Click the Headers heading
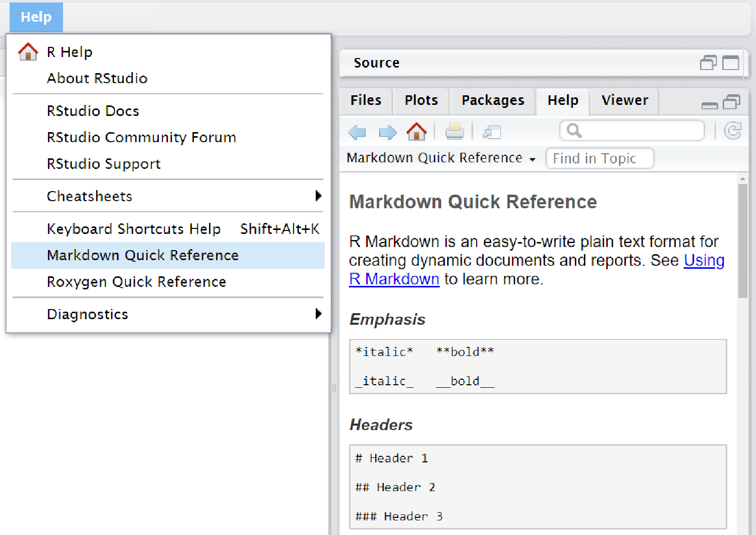The height and width of the screenshot is (535, 756). pyautogui.click(x=381, y=425)
